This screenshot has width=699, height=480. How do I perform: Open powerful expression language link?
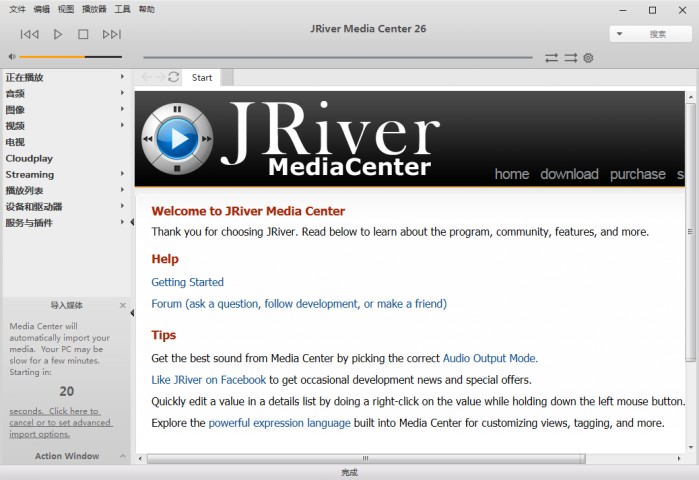click(x=280, y=423)
